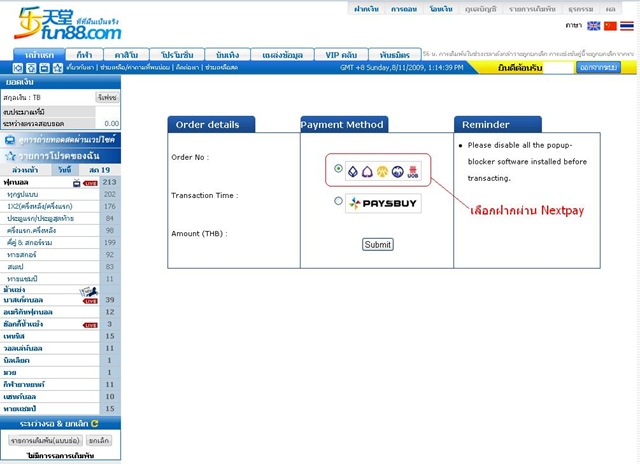Click the round blue bank logo before UOB
This screenshot has width=640, height=464.
point(398,171)
